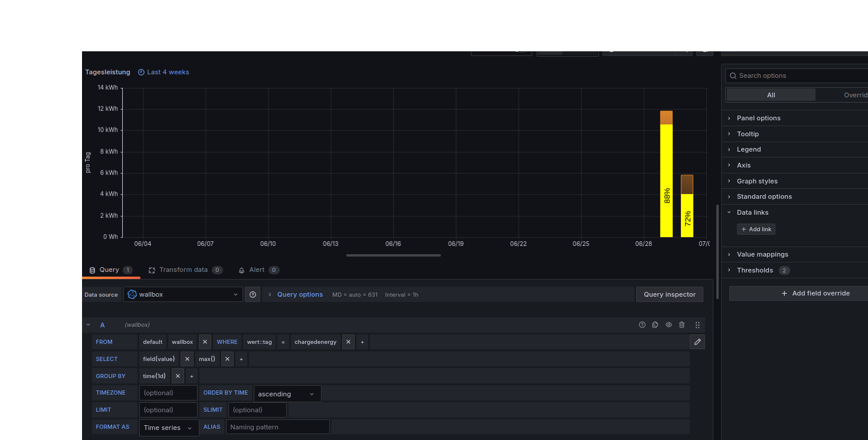Delete query A with trash icon
The height and width of the screenshot is (440, 868).
coord(682,325)
